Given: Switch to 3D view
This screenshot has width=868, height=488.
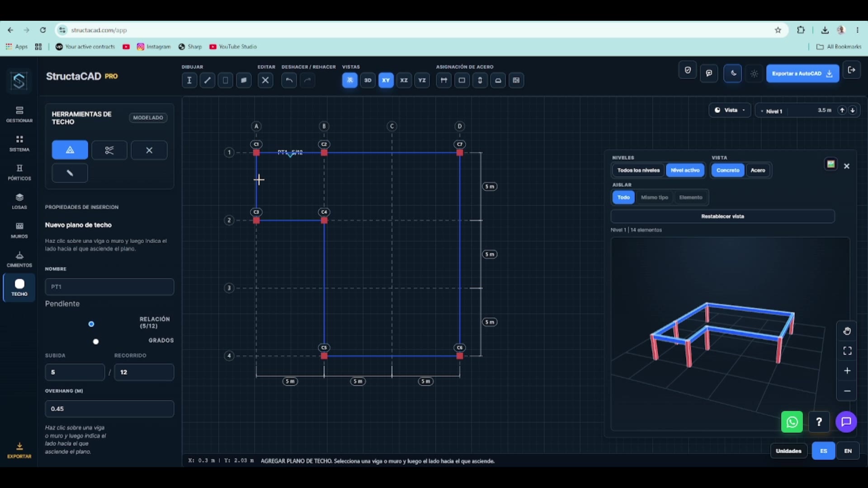Looking at the screenshot, I should click(x=368, y=80).
